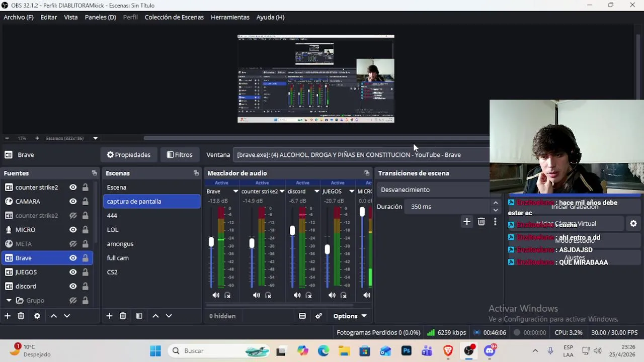644x362 pixels.
Task: Toggle audio mixer layout icon
Action: [x=302, y=316]
